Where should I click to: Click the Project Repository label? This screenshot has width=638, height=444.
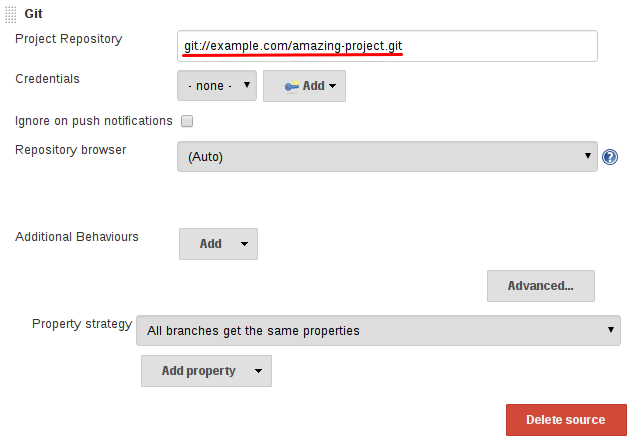[x=68, y=39]
